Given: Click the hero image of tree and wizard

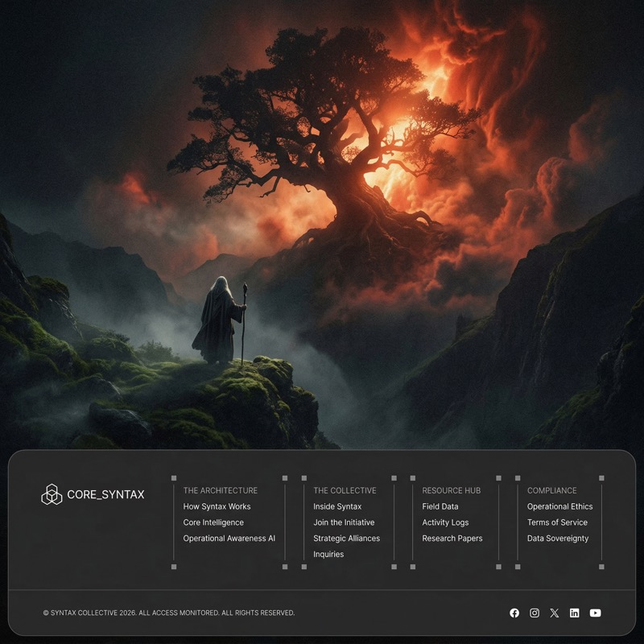Looking at the screenshot, I should (x=322, y=225).
